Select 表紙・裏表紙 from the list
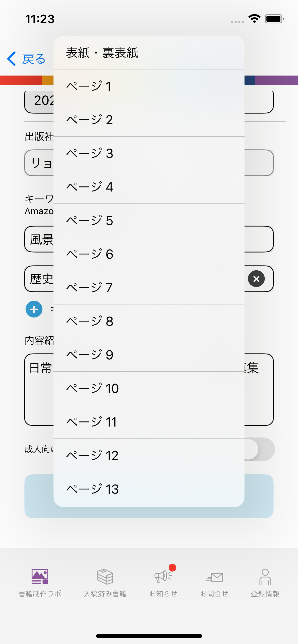This screenshot has height=644, width=298. (149, 53)
